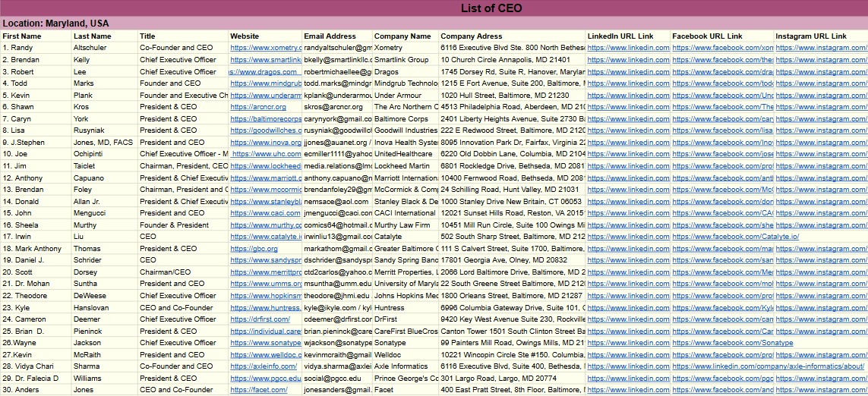868x396 pixels.
Task: Select the company cell 'CACI International'
Action: 406,213
